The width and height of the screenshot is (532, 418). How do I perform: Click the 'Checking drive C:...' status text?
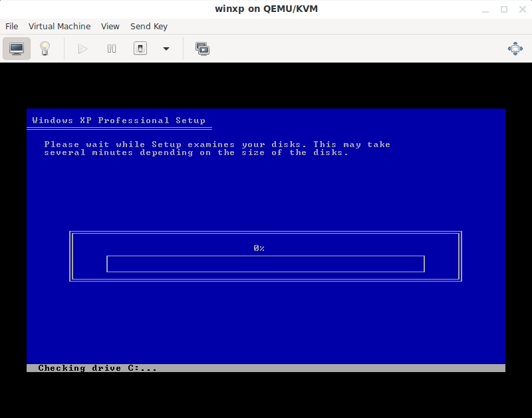(97, 368)
